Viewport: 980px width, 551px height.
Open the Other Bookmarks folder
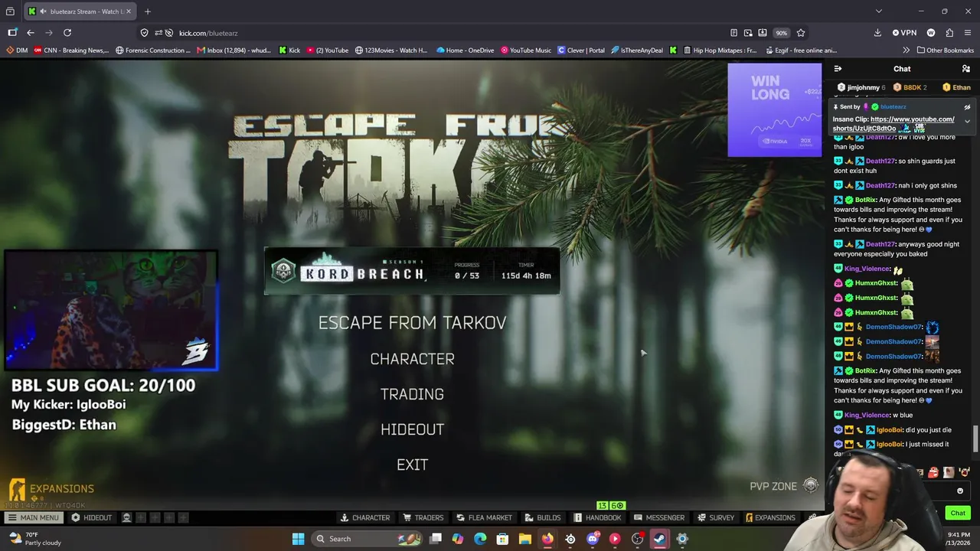point(944,51)
